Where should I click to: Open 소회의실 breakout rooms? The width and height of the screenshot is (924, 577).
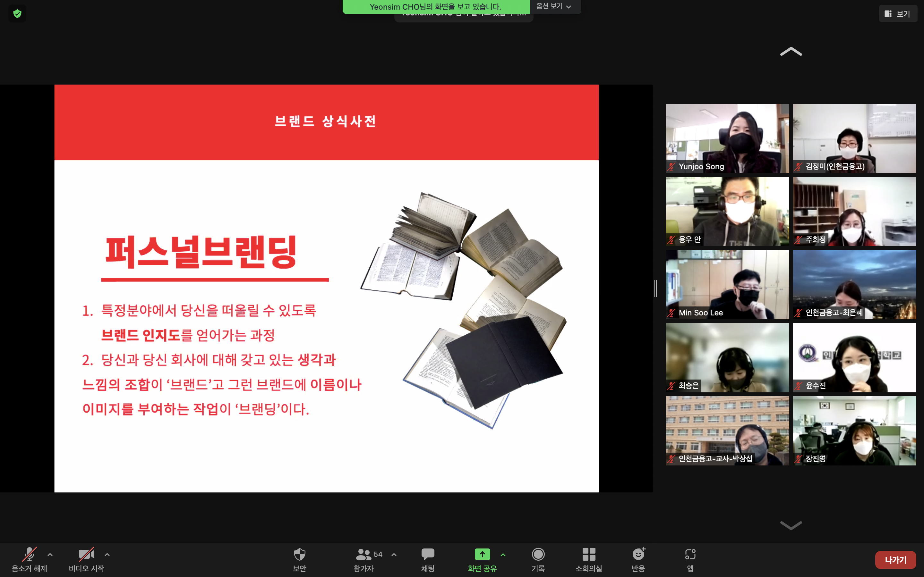[588, 555]
